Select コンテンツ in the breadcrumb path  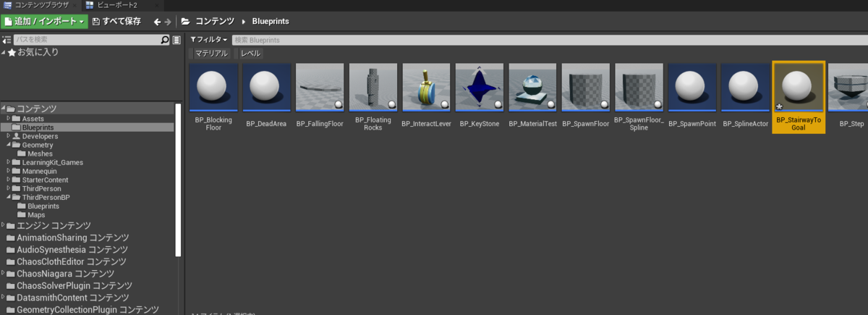tap(215, 22)
